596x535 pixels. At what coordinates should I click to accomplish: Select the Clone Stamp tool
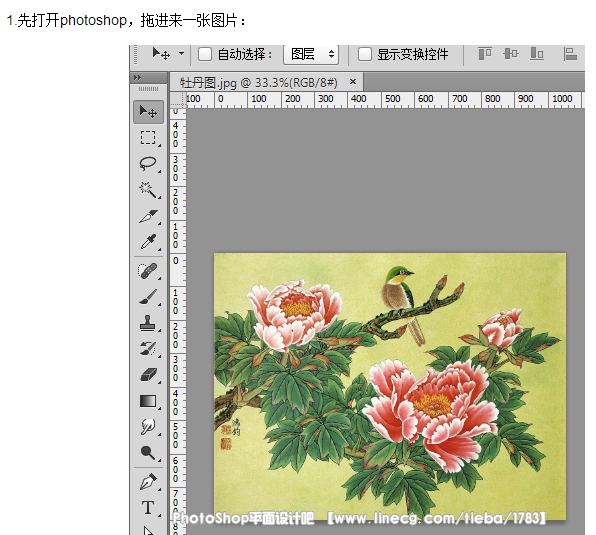pyautogui.click(x=148, y=323)
